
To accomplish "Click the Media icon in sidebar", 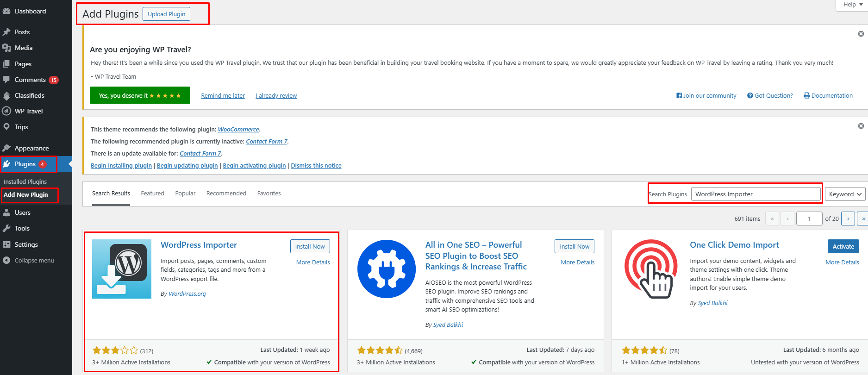I will (6, 48).
